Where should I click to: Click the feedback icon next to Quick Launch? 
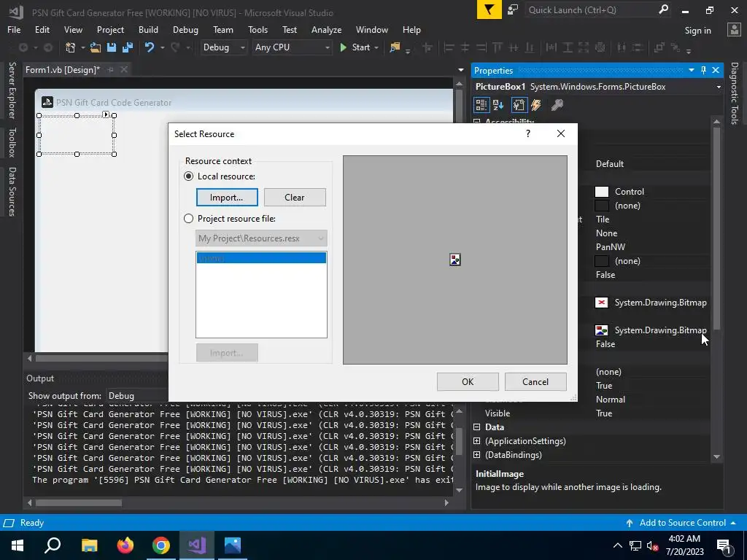pyautogui.click(x=513, y=10)
